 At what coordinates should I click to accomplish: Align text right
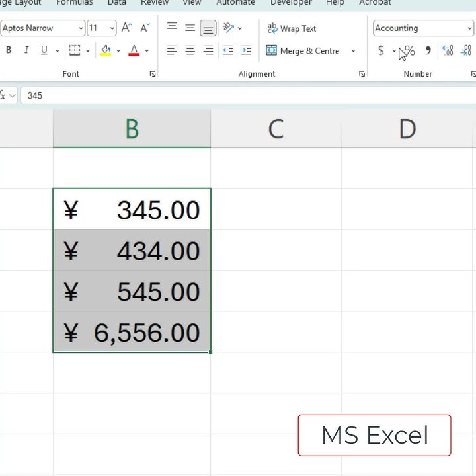point(208,50)
